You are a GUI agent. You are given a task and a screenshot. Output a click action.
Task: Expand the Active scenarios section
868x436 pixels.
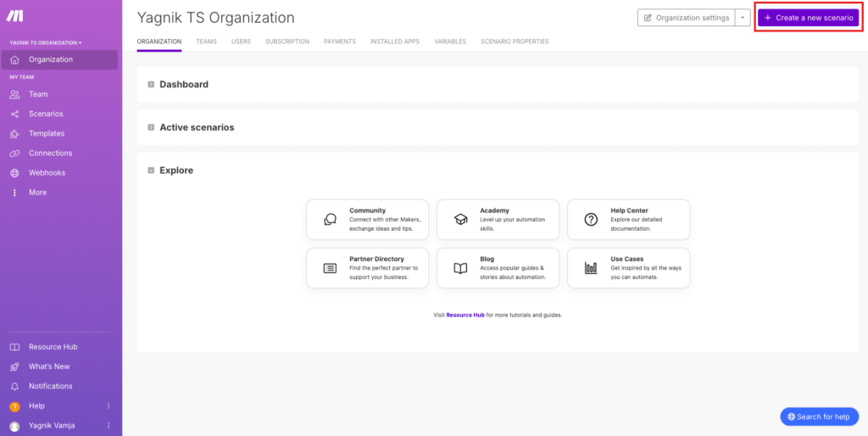[x=151, y=127]
